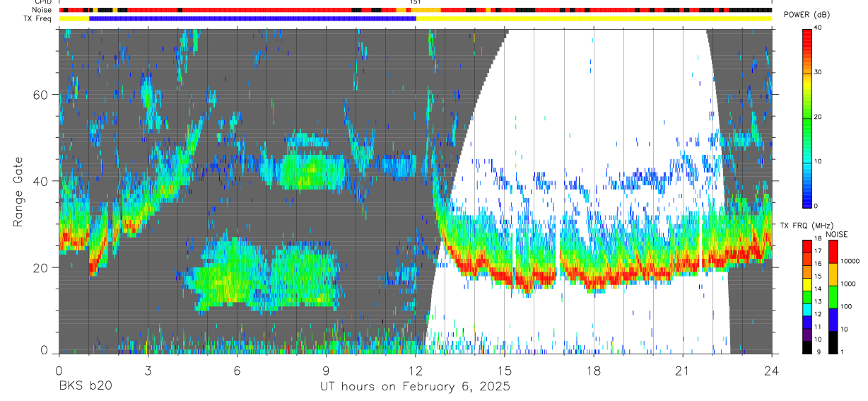Click the '40' tick label on the power colorbar

[819, 28]
